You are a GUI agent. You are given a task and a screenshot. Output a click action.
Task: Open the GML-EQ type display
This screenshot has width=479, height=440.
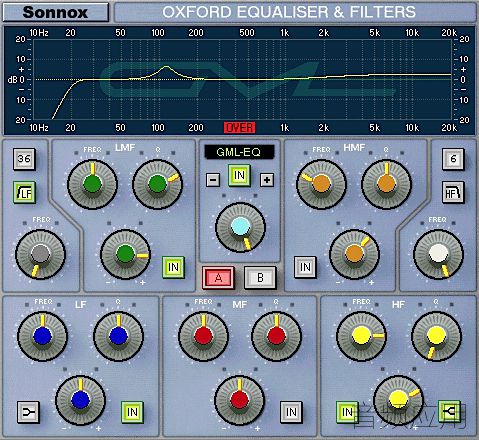point(239,152)
